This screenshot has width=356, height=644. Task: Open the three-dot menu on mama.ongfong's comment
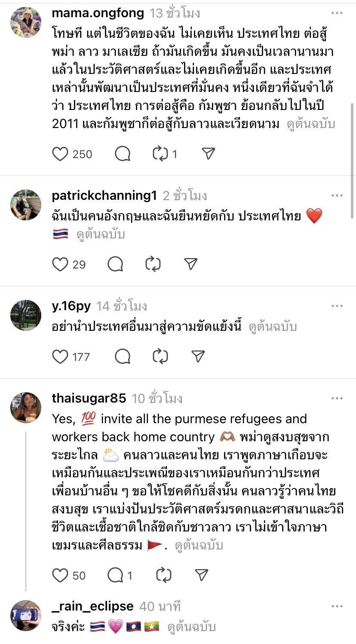point(337,13)
